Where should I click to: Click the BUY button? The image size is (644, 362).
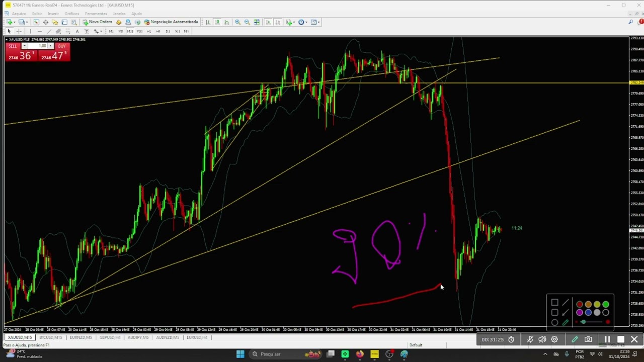pos(61,46)
